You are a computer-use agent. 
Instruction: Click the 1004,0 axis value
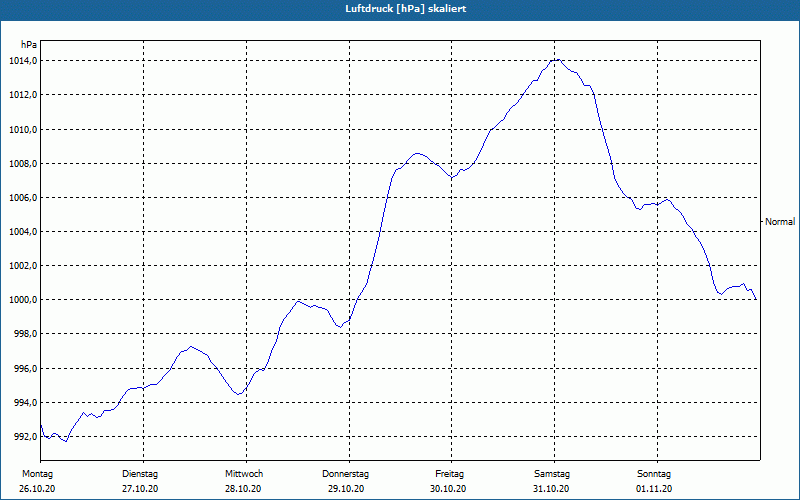click(22, 232)
